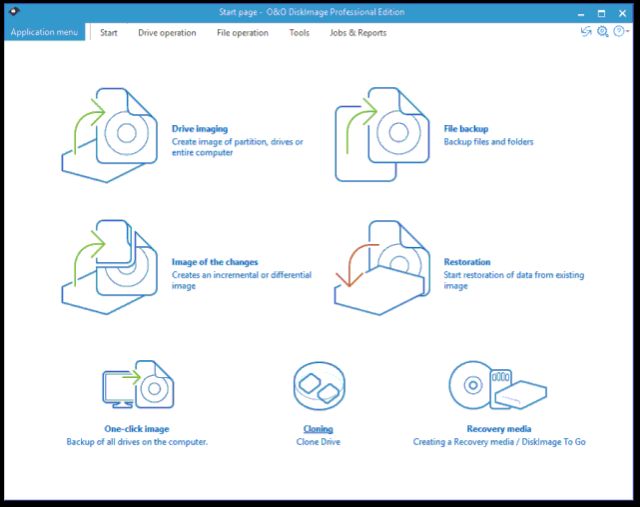Screen dimensions: 640x507
Task: Click the File backup document icon
Action: point(382,134)
